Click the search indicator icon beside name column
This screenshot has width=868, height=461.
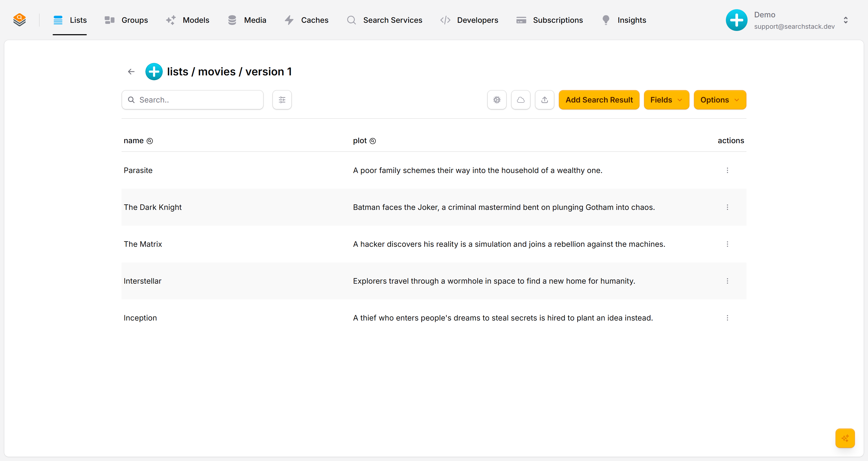coord(150,141)
